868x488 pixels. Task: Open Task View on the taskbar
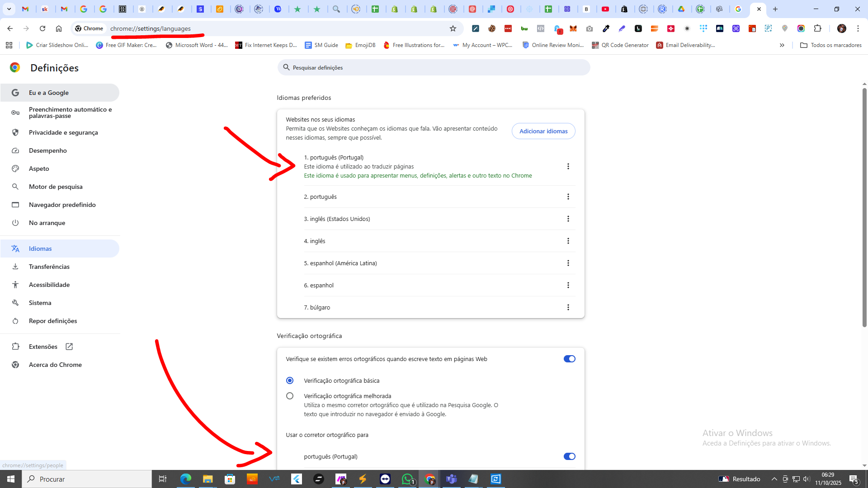(x=163, y=479)
